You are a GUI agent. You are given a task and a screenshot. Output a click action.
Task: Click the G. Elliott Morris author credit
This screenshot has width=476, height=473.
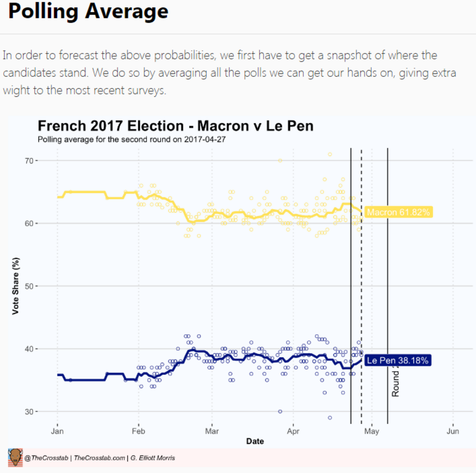[153, 458]
